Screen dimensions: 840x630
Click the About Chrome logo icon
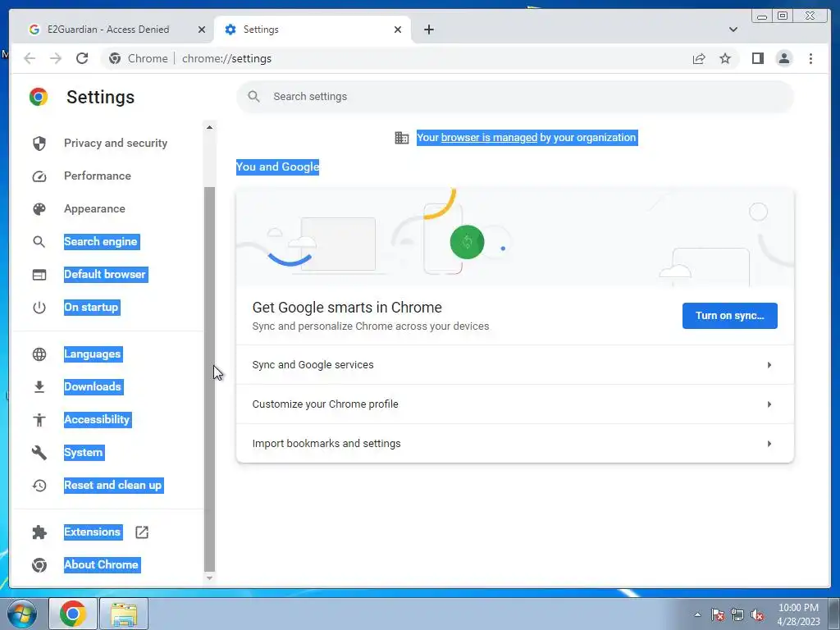coord(39,565)
